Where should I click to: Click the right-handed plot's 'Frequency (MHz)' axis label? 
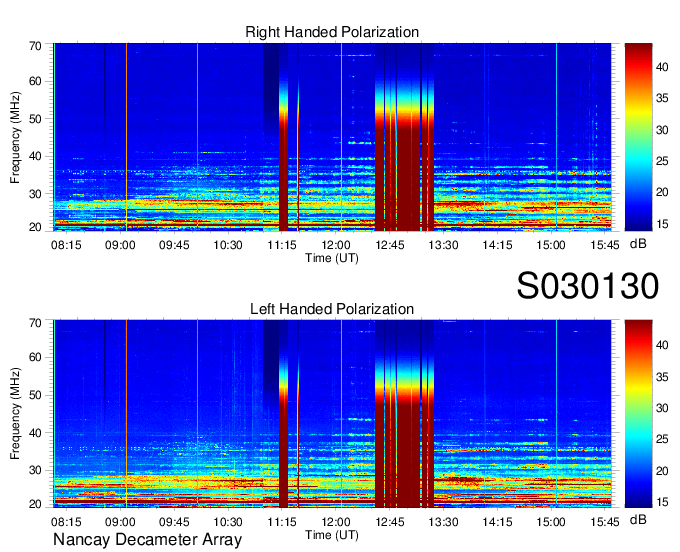coord(15,137)
